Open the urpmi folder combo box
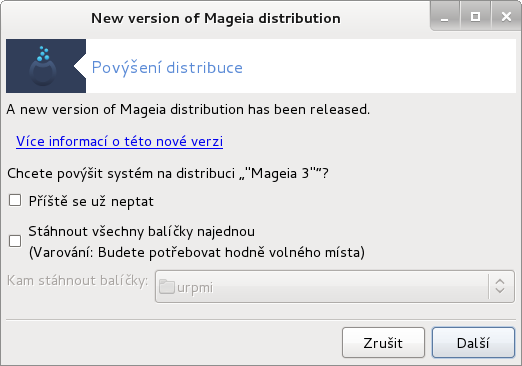This screenshot has height=366, width=522. (x=335, y=287)
